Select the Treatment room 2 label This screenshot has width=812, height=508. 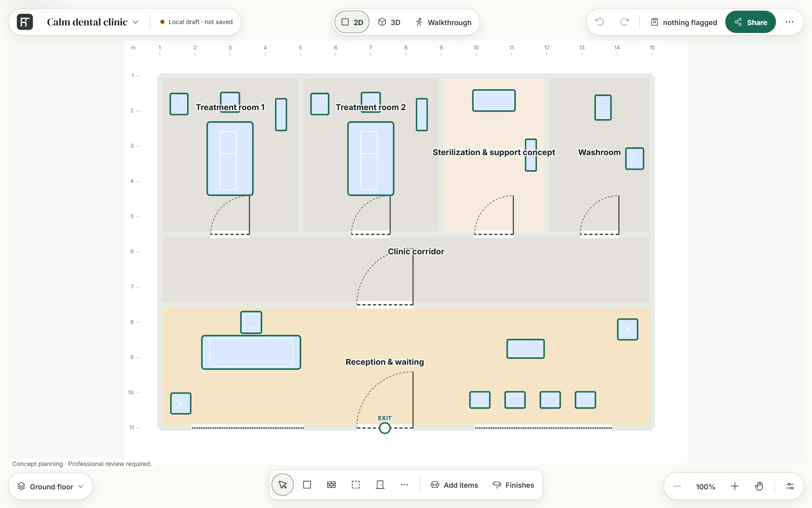point(370,107)
